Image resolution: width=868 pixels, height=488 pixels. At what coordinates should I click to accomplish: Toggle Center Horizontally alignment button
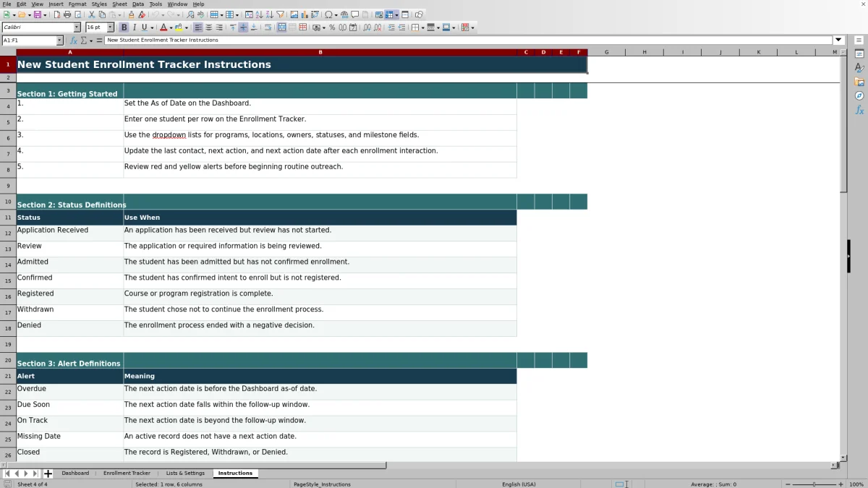[x=208, y=27]
